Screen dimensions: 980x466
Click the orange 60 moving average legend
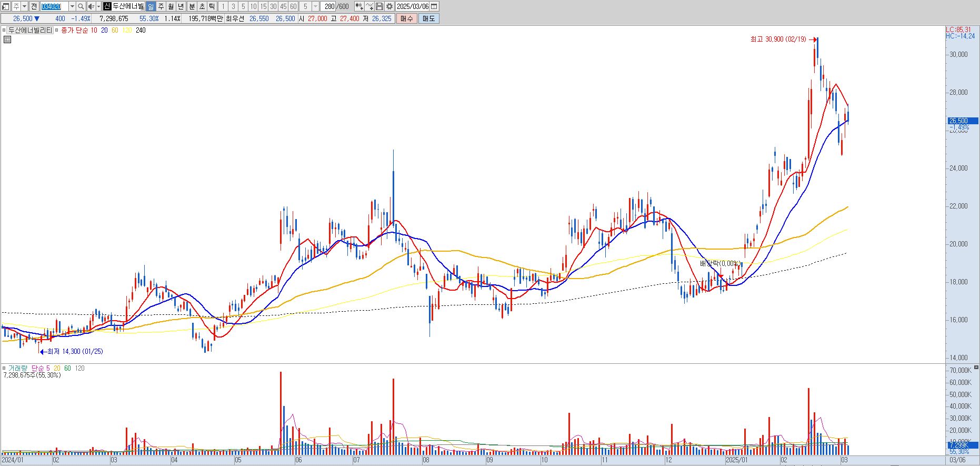tap(115, 31)
